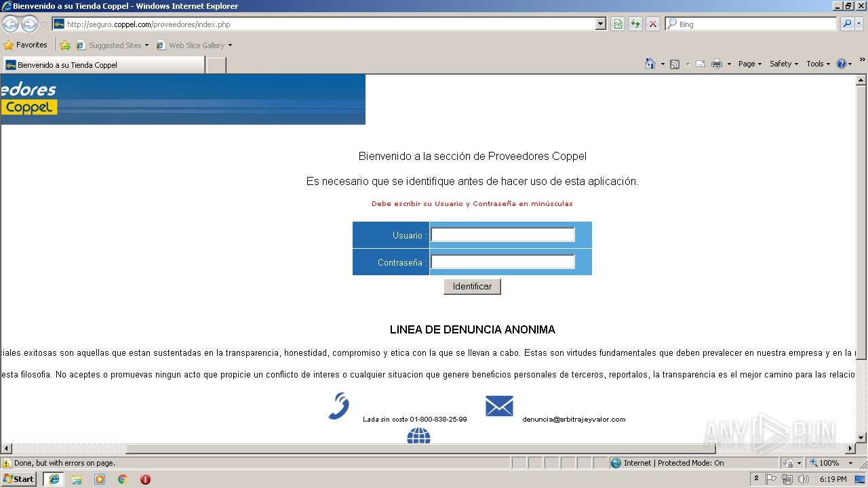Click the Windows Start button
The height and width of the screenshot is (488, 868).
click(19, 479)
